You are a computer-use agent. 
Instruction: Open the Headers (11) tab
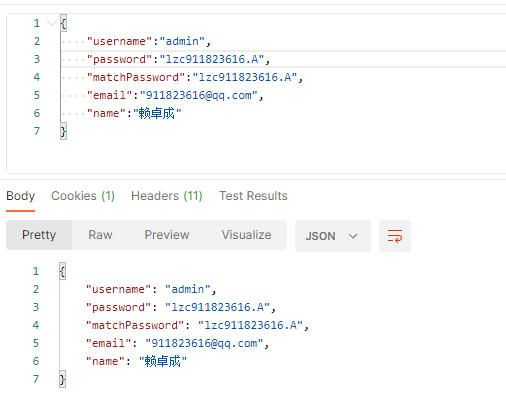tap(167, 196)
